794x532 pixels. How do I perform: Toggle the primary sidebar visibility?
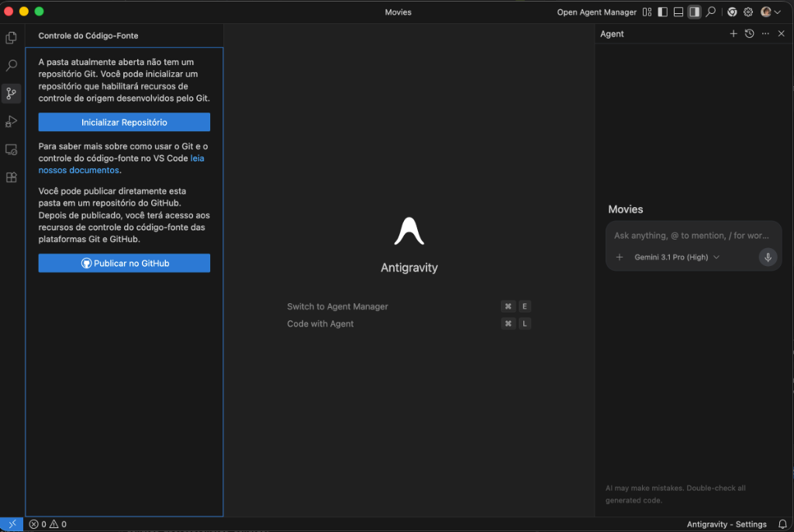[x=662, y=12]
